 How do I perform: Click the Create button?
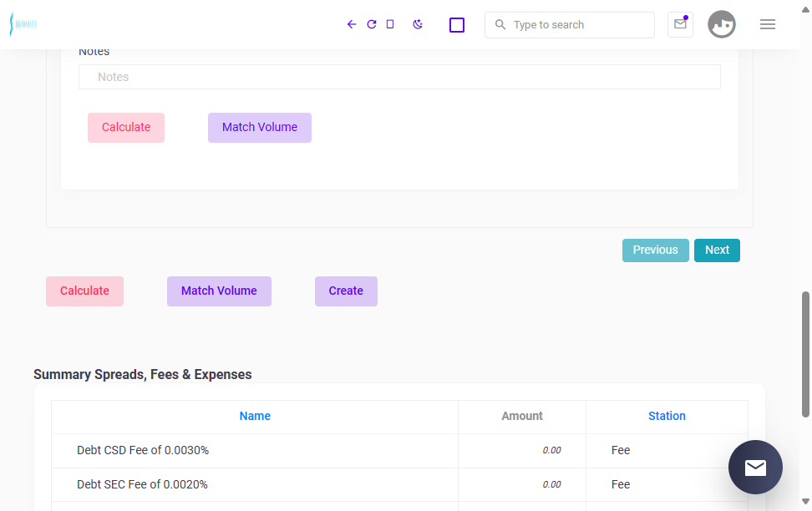click(x=346, y=291)
